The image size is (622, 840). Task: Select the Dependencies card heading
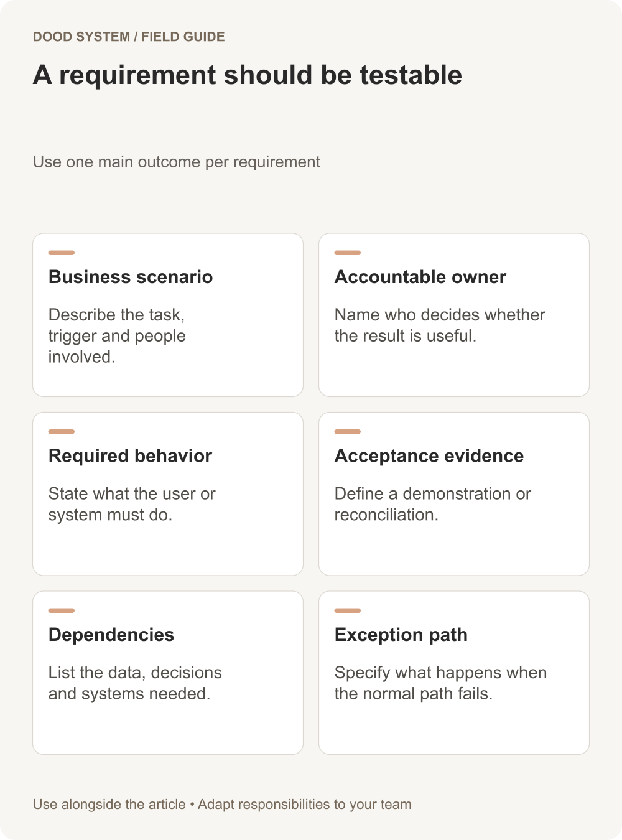coord(111,635)
